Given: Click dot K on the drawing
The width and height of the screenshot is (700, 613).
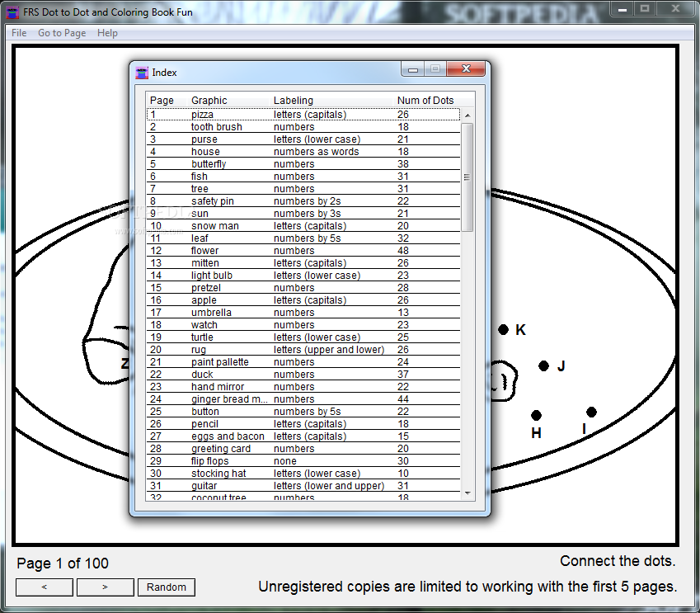Looking at the screenshot, I should (x=503, y=330).
